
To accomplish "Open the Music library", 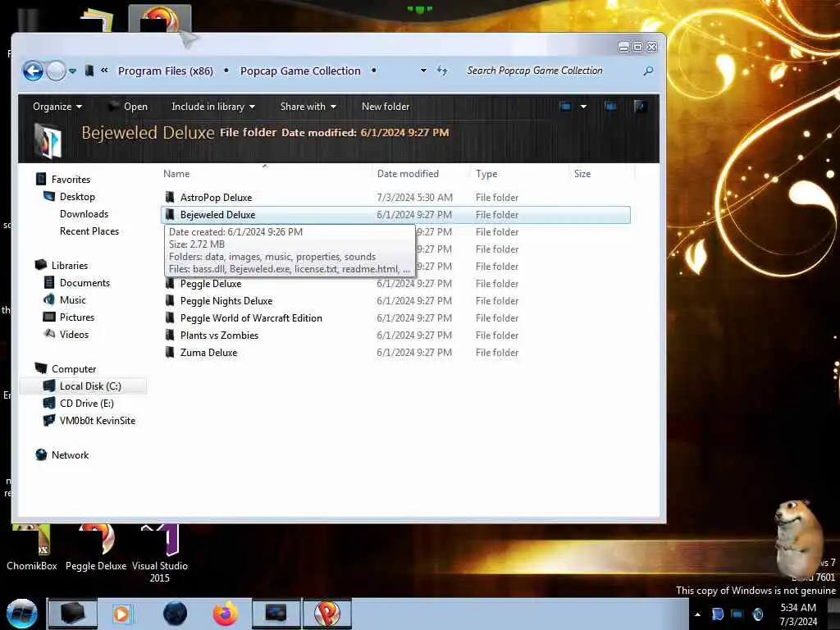I will click(x=72, y=300).
